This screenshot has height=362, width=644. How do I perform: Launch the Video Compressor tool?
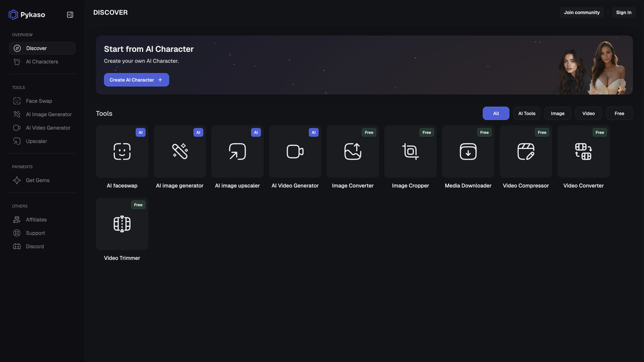coord(526,152)
